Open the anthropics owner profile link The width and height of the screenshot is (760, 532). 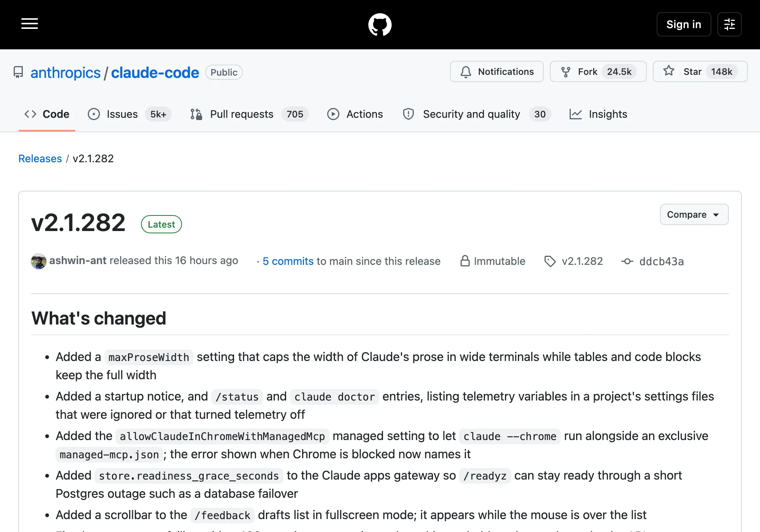click(65, 72)
